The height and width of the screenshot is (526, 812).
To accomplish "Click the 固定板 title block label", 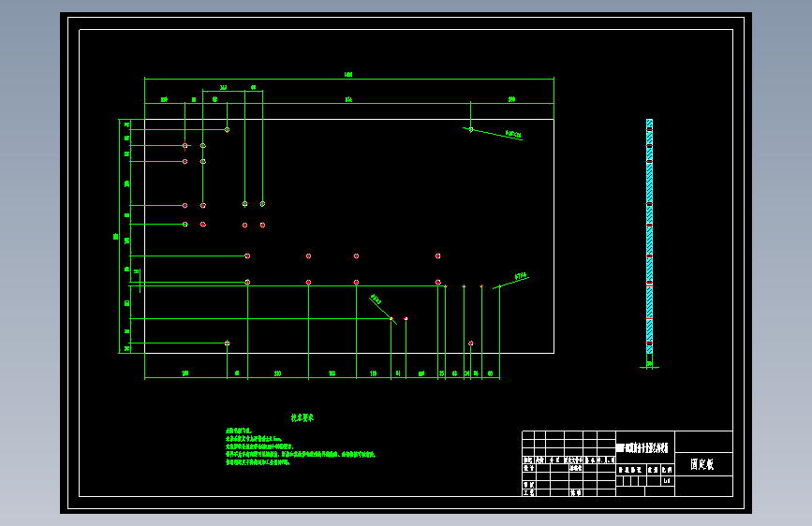I will [702, 464].
